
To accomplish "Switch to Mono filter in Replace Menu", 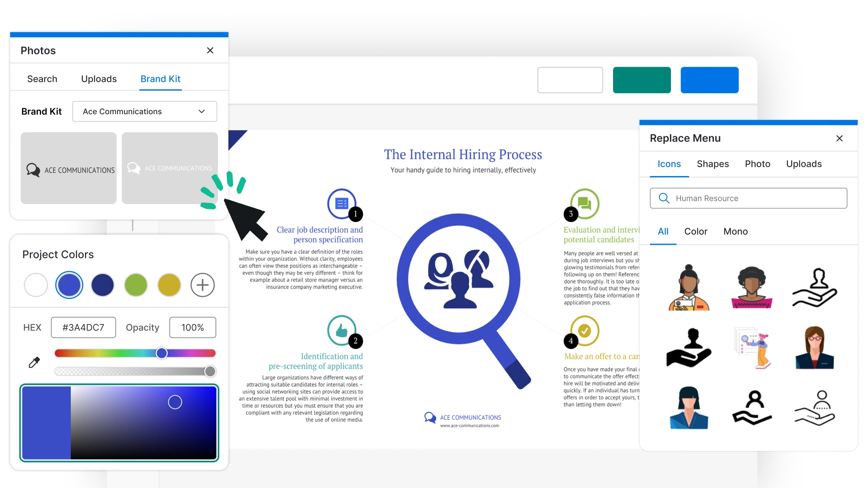I will click(x=735, y=231).
